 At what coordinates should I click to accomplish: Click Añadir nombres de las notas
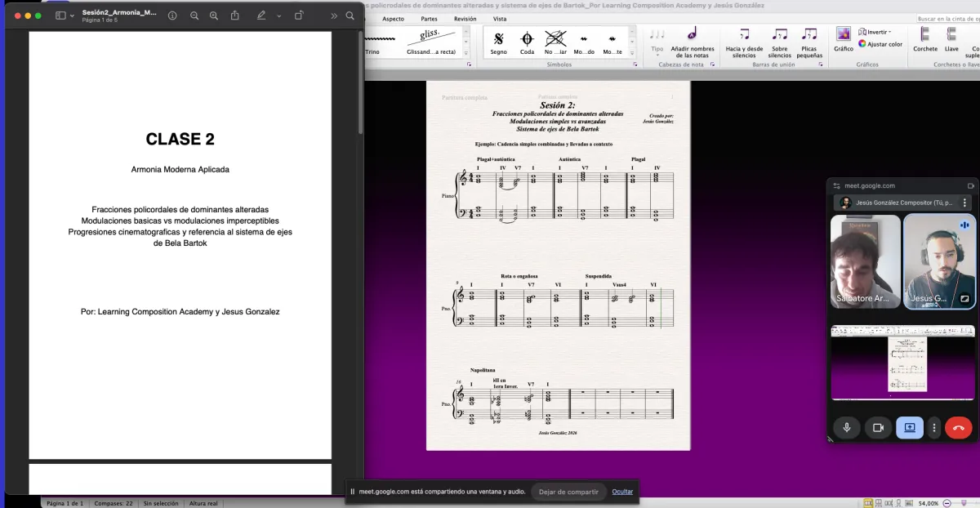point(693,42)
